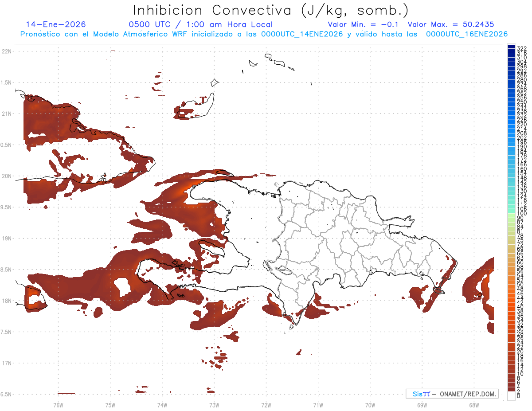Click the '70W' longitude label

370,405
